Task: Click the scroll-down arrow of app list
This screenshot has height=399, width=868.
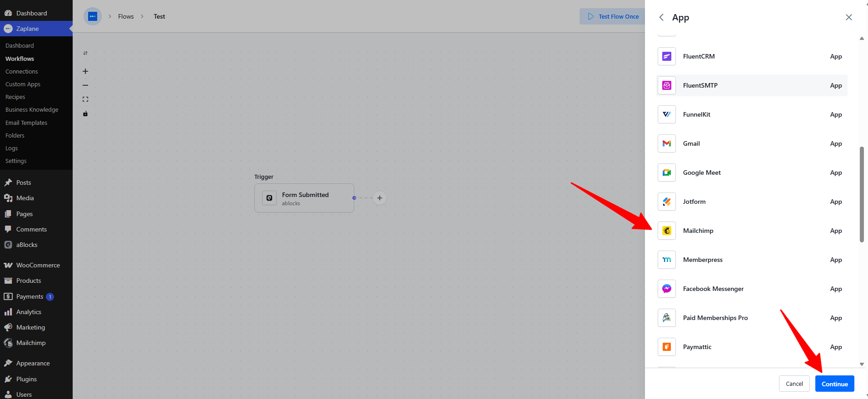Action: coord(862,364)
